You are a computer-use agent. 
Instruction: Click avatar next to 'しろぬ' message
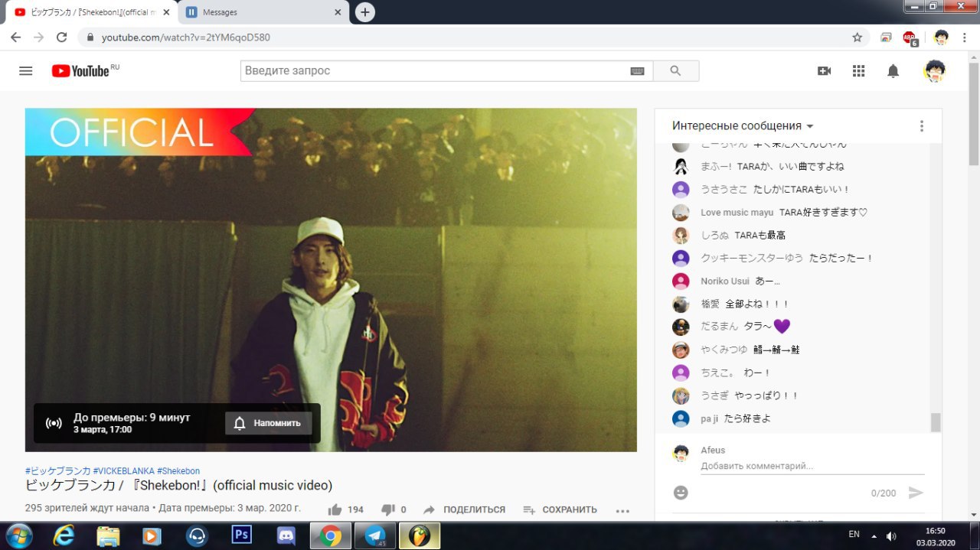[681, 236]
